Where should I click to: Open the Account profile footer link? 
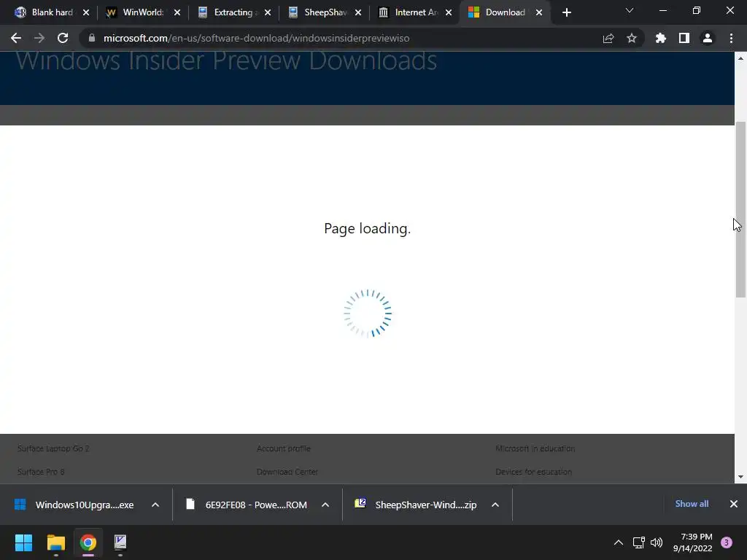[x=284, y=448]
